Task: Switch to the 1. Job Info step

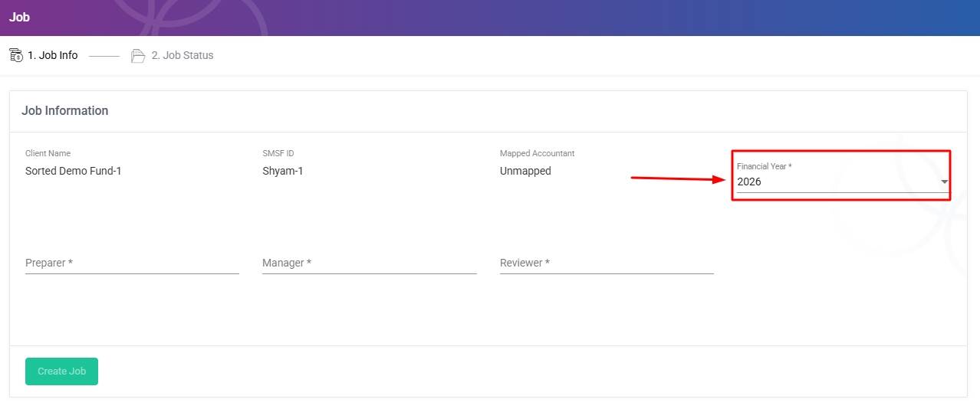Action: (52, 55)
